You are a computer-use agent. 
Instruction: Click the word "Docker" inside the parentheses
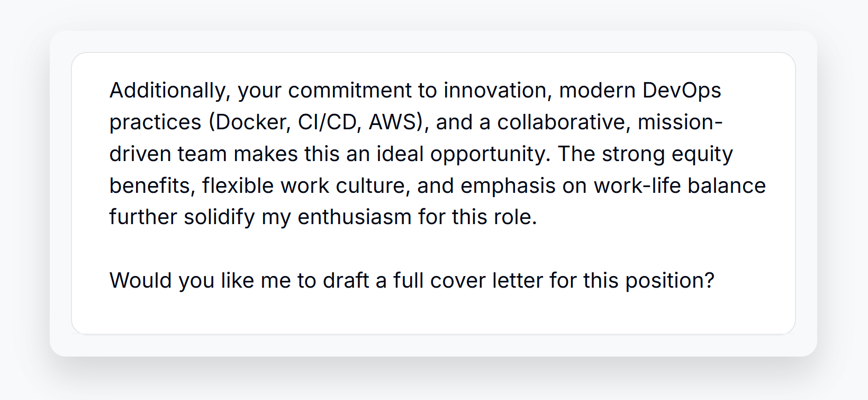[250, 122]
